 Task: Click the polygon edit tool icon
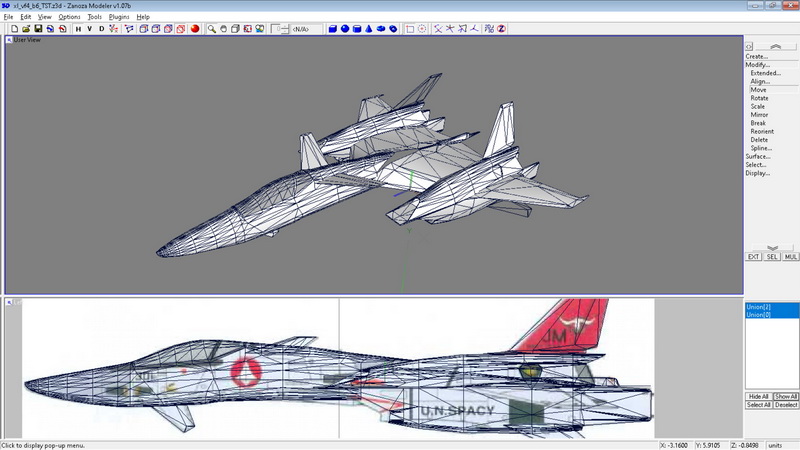(x=462, y=29)
